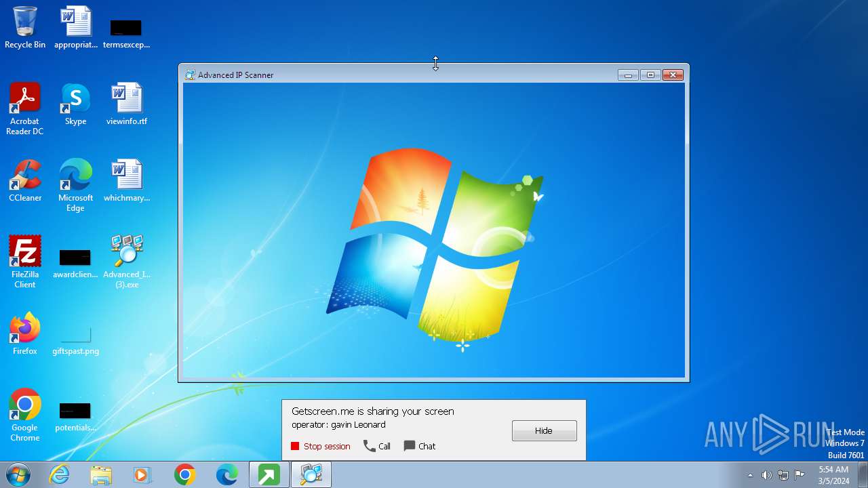Launch FileZilla Client shortcut
The width and height of the screenshot is (868, 488).
(25, 262)
